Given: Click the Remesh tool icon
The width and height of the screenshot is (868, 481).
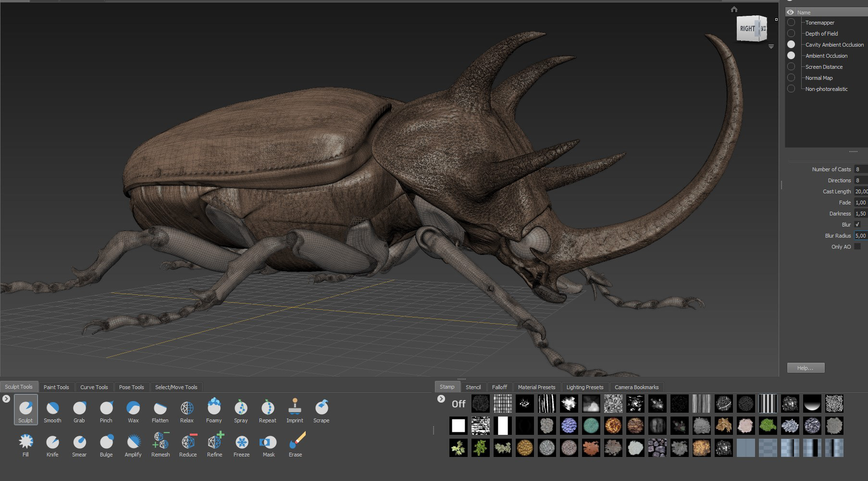Looking at the screenshot, I should click(x=161, y=443).
